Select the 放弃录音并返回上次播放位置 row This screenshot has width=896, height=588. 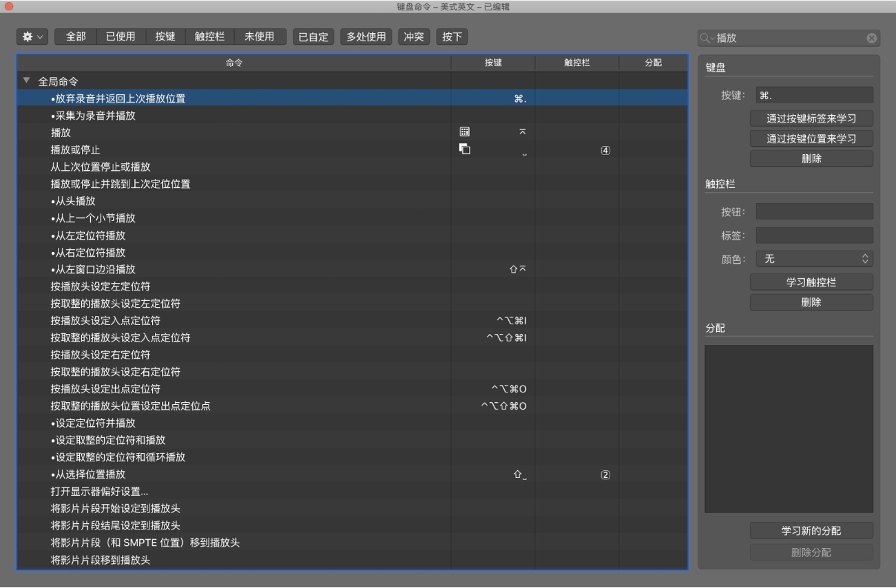click(352, 98)
